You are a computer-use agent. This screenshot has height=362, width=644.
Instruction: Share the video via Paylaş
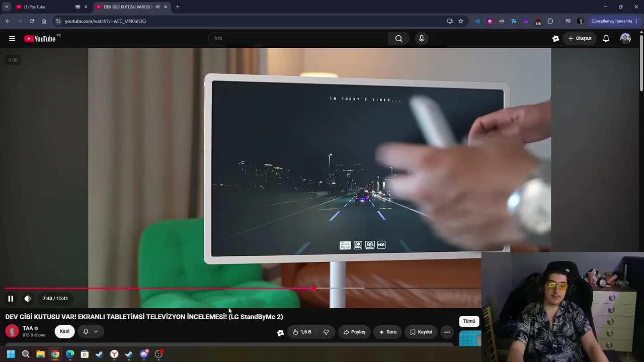(x=355, y=332)
